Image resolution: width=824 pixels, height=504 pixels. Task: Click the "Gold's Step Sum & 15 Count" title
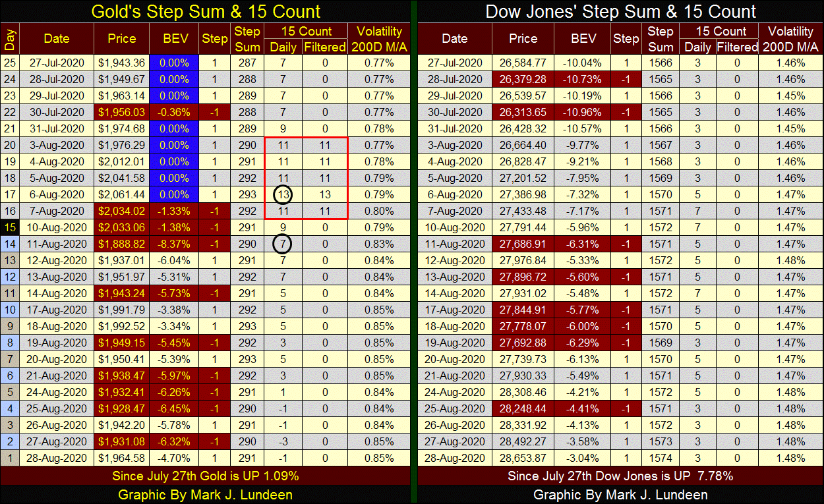pyautogui.click(x=206, y=12)
